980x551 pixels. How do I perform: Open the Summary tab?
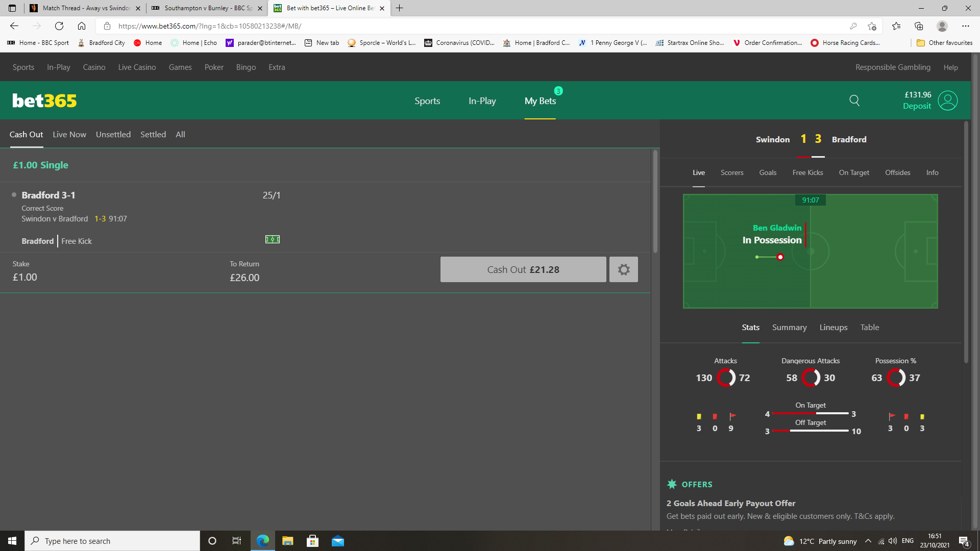point(789,327)
